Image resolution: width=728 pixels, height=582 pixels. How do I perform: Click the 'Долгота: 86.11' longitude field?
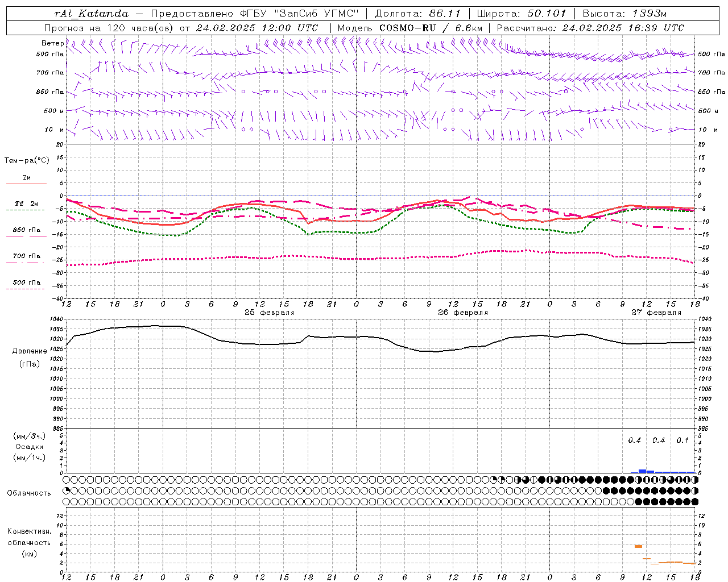[x=417, y=14]
